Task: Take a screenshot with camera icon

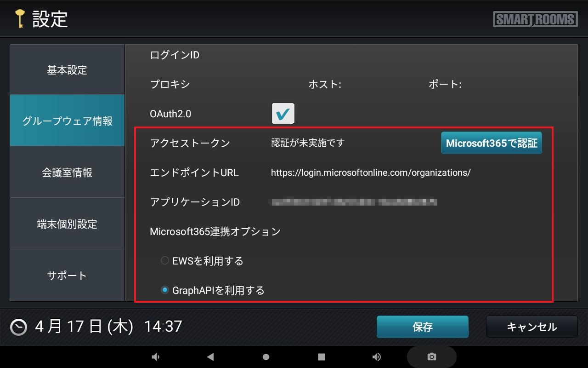Action: (x=431, y=357)
